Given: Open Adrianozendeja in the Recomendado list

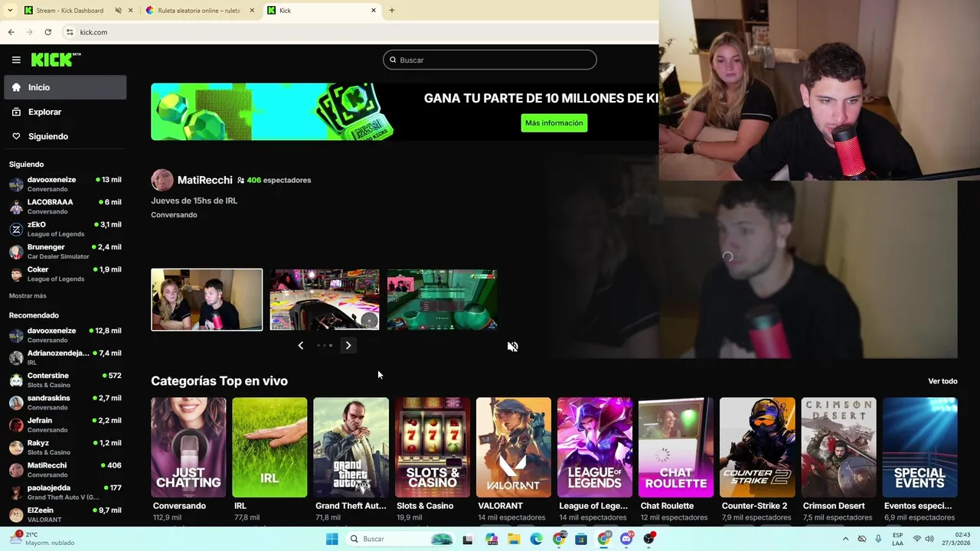Looking at the screenshot, I should (65, 357).
